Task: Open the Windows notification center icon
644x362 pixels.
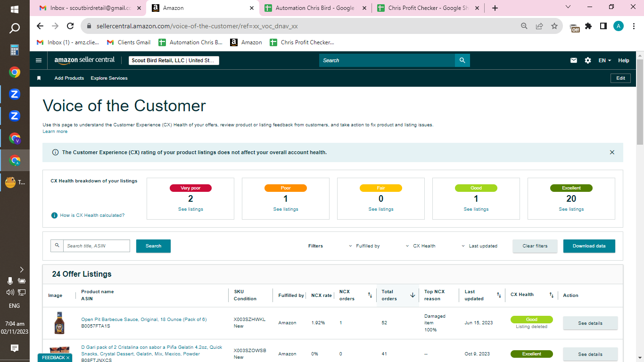Action: [x=15, y=348]
